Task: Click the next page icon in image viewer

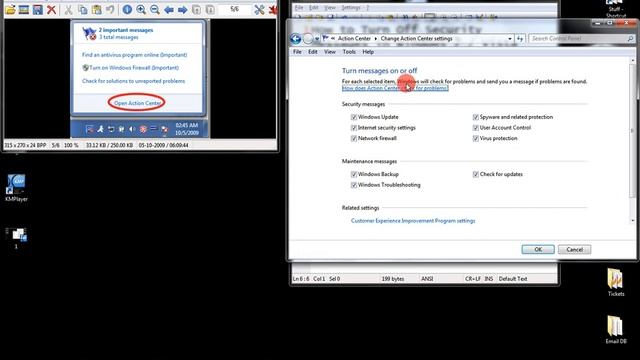Action: point(210,9)
